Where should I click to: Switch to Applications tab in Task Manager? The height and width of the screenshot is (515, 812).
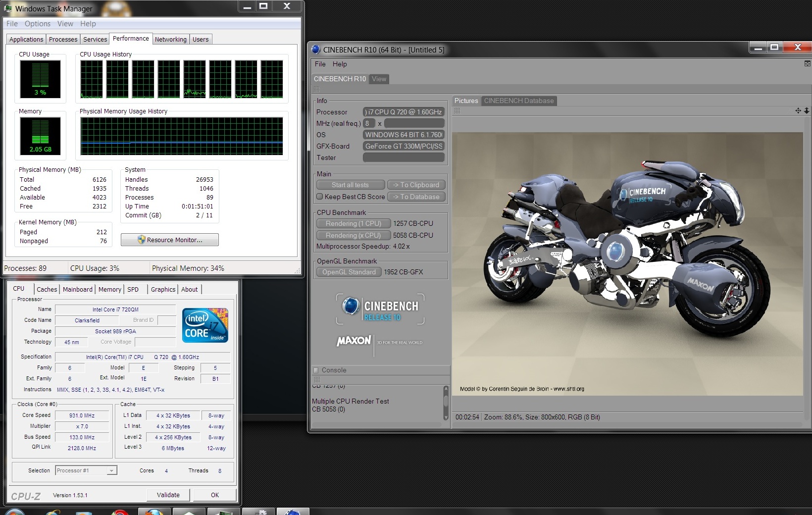(26, 40)
